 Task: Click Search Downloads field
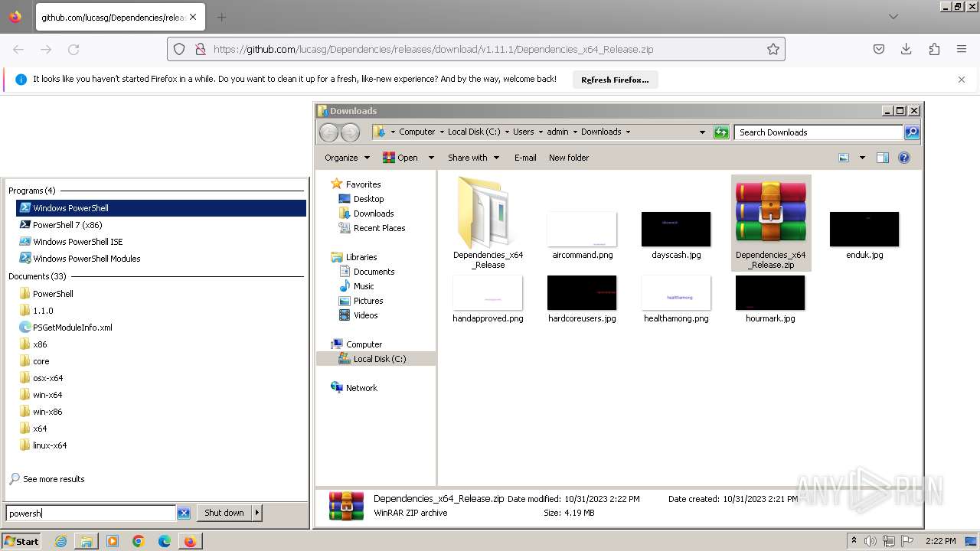818,132
